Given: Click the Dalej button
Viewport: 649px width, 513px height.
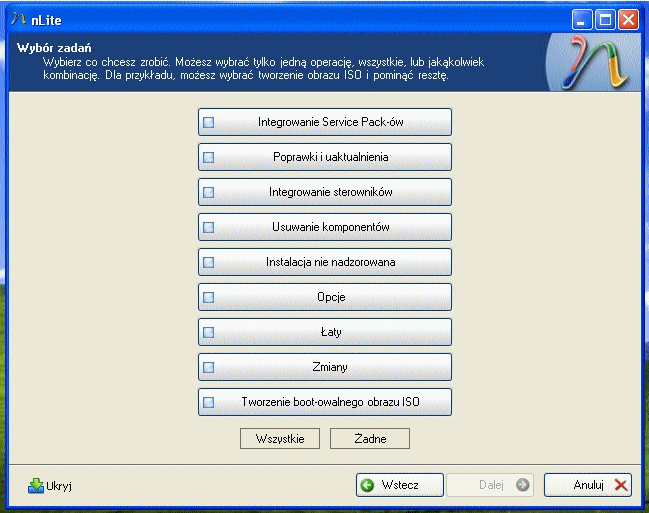Looking at the screenshot, I should pos(490,485).
